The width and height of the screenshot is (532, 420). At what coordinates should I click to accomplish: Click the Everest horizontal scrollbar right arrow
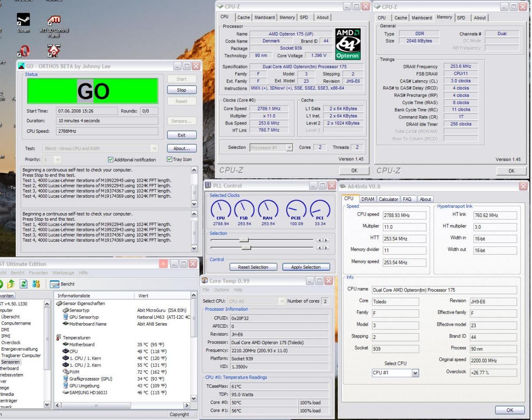click(x=186, y=405)
